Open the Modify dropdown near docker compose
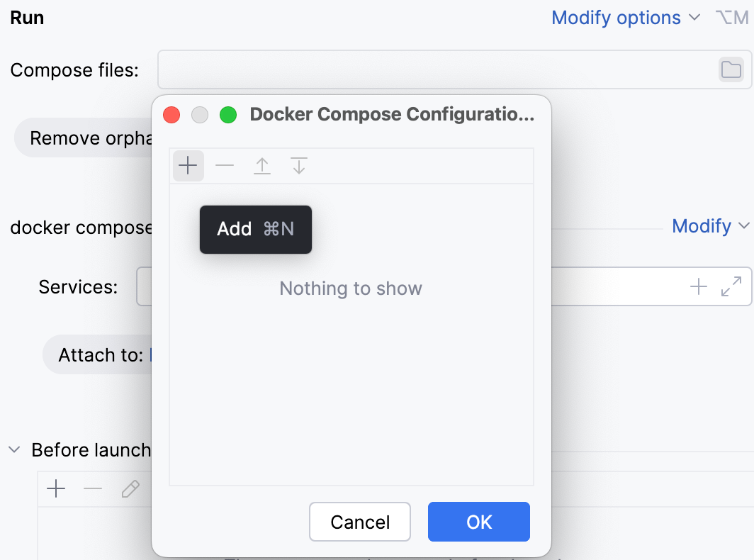The height and width of the screenshot is (560, 754). tap(711, 225)
